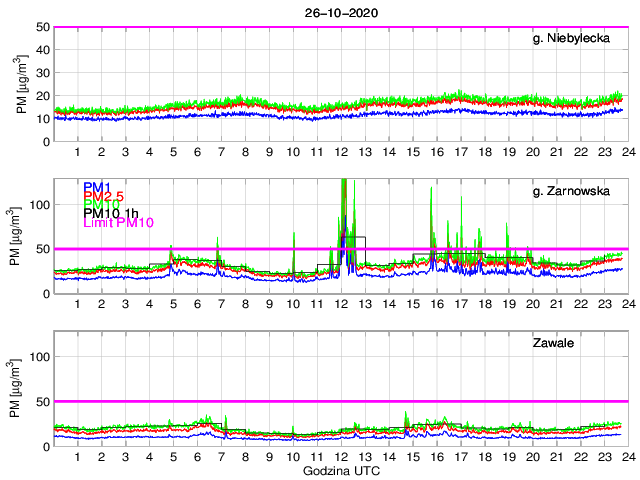This screenshot has height=480, width=640.
Task: Click hour 24 tick under Niebylecka plot
Action: pos(628,152)
